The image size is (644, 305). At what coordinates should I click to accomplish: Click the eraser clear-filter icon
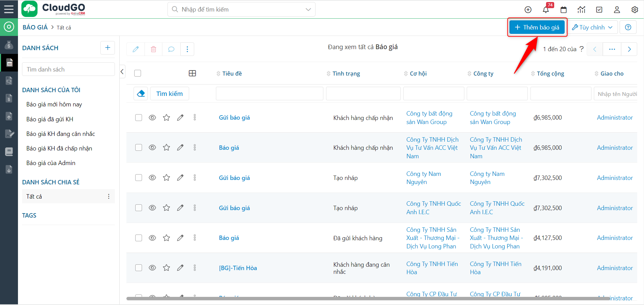141,94
